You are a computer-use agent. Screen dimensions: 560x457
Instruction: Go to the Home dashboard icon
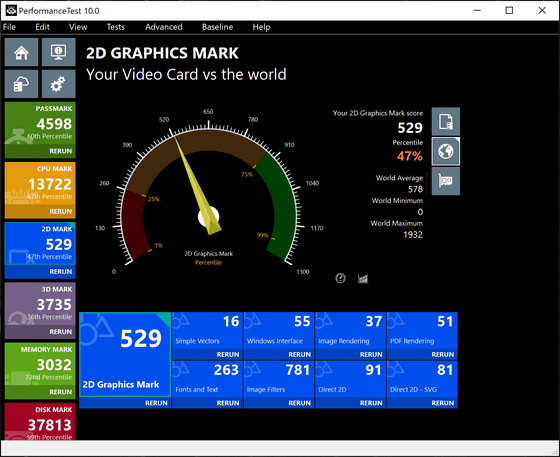21,52
